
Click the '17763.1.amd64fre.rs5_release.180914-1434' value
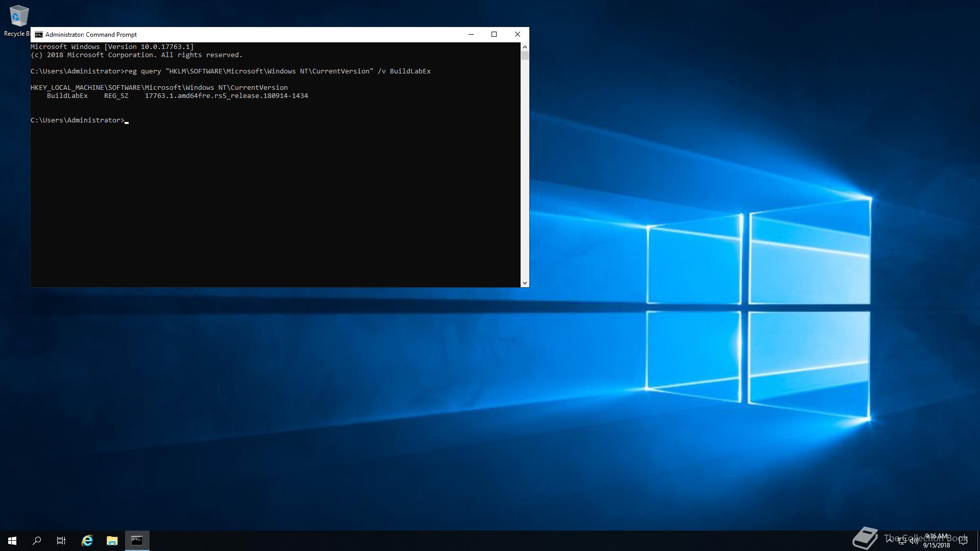pos(227,96)
